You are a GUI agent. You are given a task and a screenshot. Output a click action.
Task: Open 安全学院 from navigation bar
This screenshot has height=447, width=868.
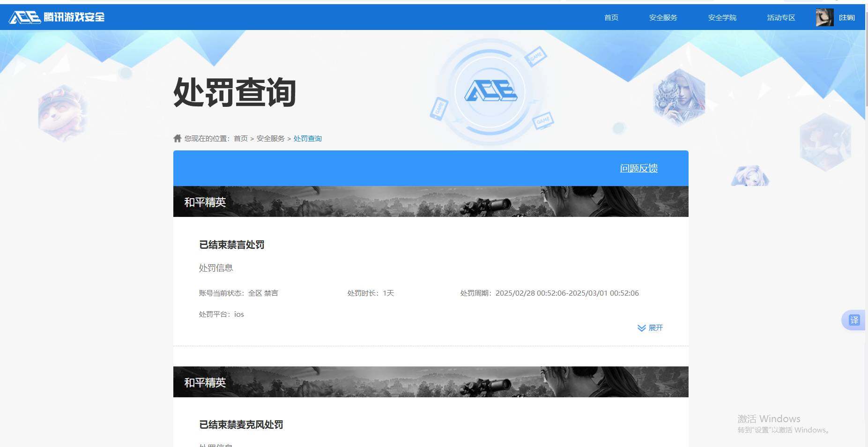click(x=722, y=17)
